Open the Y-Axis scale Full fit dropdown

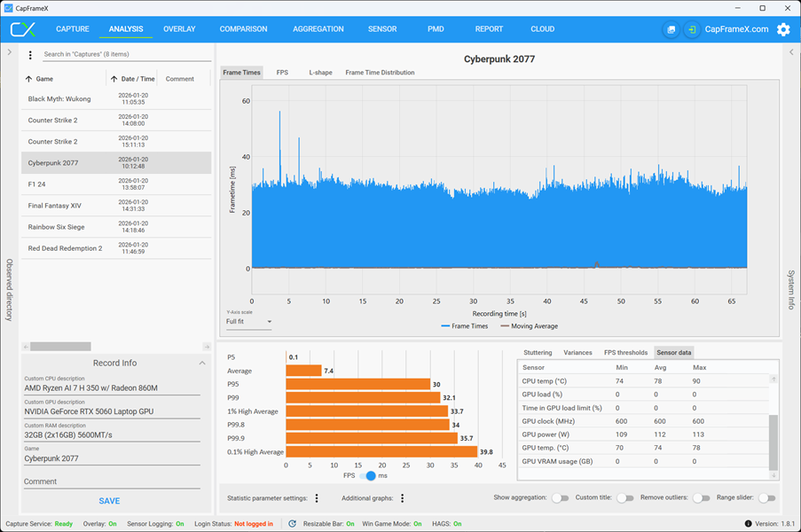(x=248, y=322)
